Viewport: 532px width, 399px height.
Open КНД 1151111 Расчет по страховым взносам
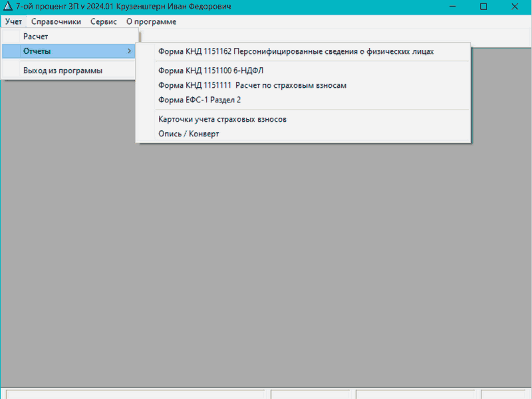pyautogui.click(x=252, y=85)
